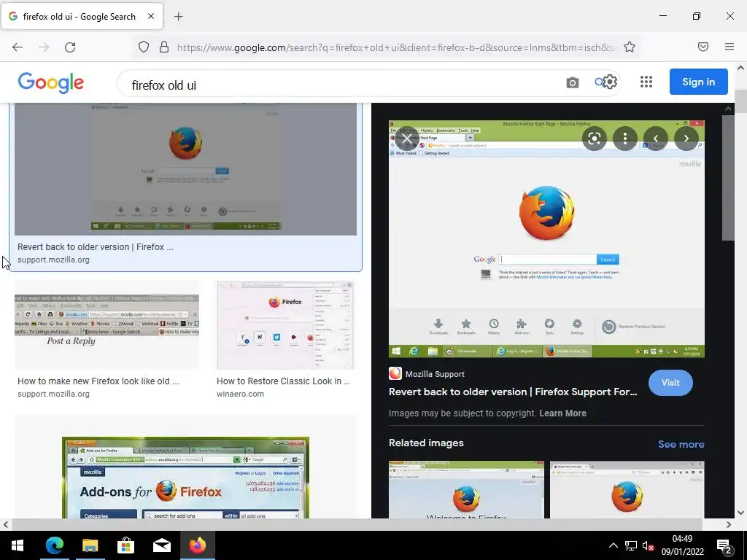747x560 pixels.
Task: Open File Explorer from the taskbar
Action: click(x=90, y=545)
